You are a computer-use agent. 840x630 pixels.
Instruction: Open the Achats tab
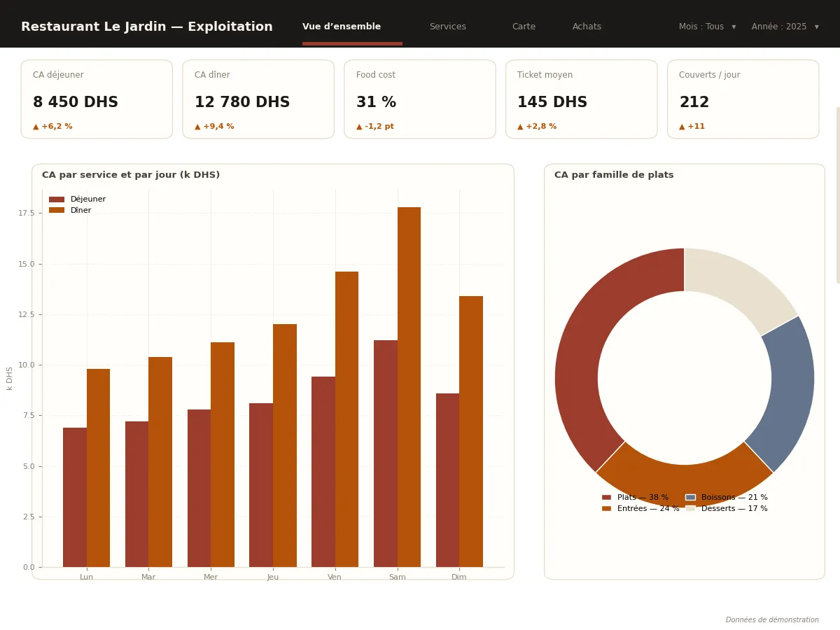pos(587,27)
